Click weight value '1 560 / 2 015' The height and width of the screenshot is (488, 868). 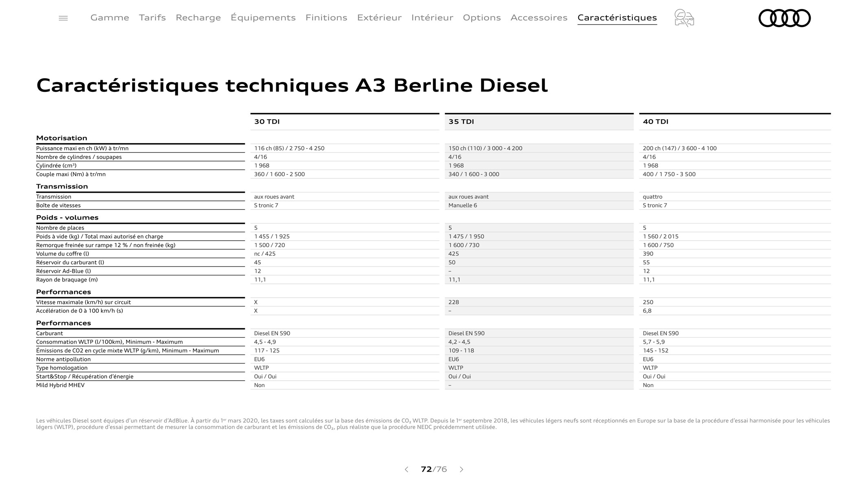(660, 236)
